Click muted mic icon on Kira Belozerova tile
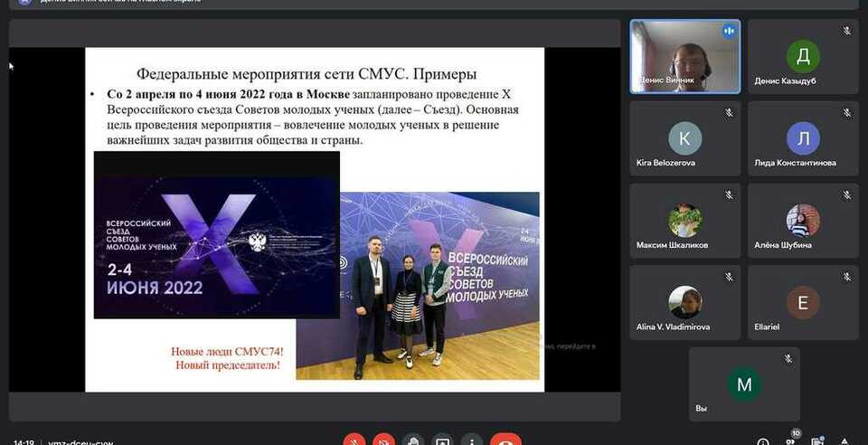The width and height of the screenshot is (868, 445). [729, 113]
